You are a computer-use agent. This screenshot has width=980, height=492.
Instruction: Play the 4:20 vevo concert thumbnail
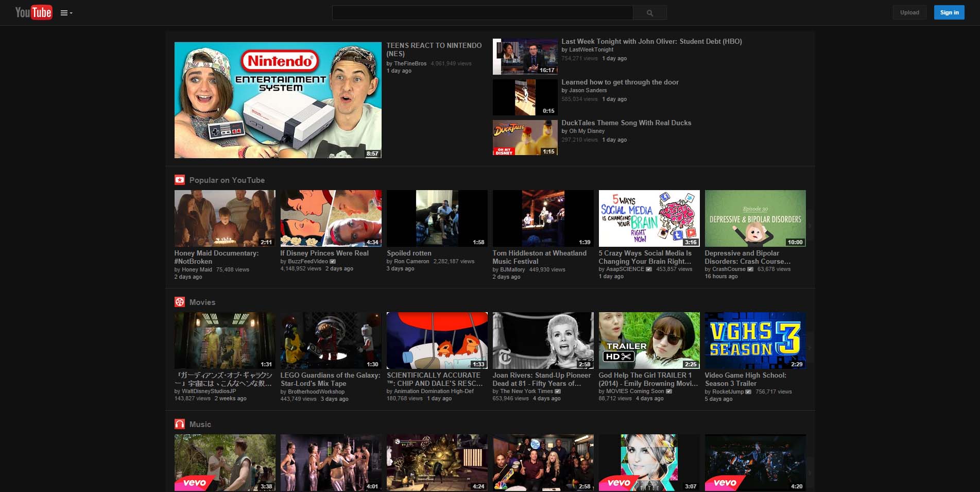tap(755, 463)
